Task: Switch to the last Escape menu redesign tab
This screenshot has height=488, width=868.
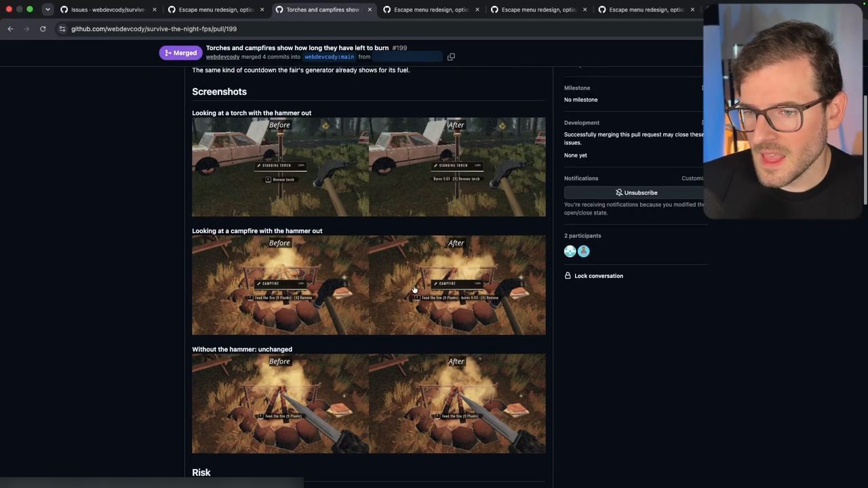Action: click(x=646, y=9)
